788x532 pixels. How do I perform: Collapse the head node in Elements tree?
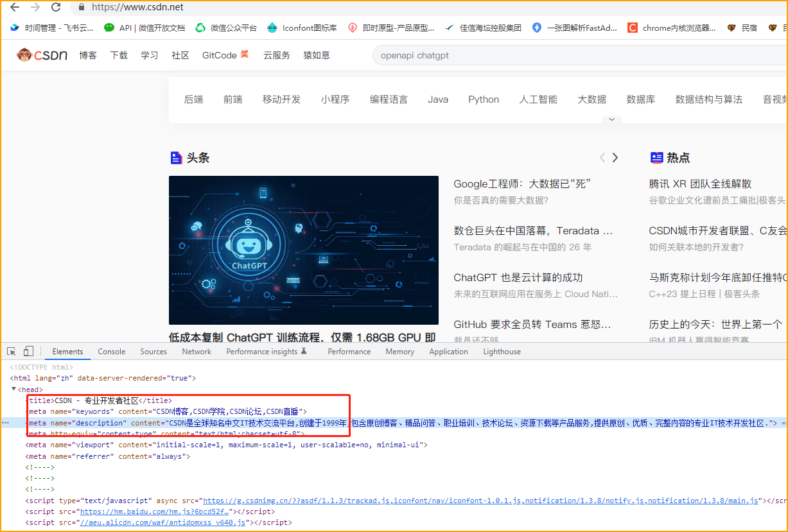14,390
